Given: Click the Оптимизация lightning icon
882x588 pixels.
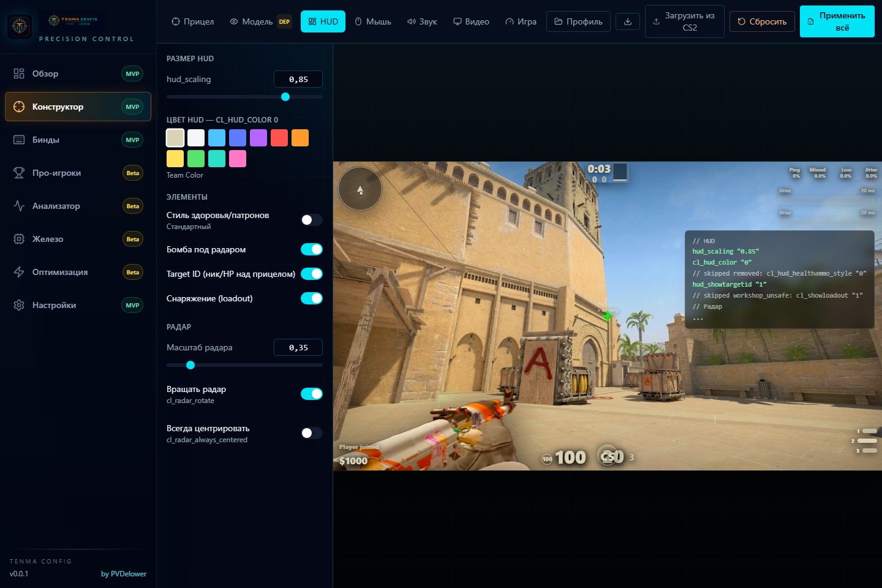Looking at the screenshot, I should [x=19, y=272].
